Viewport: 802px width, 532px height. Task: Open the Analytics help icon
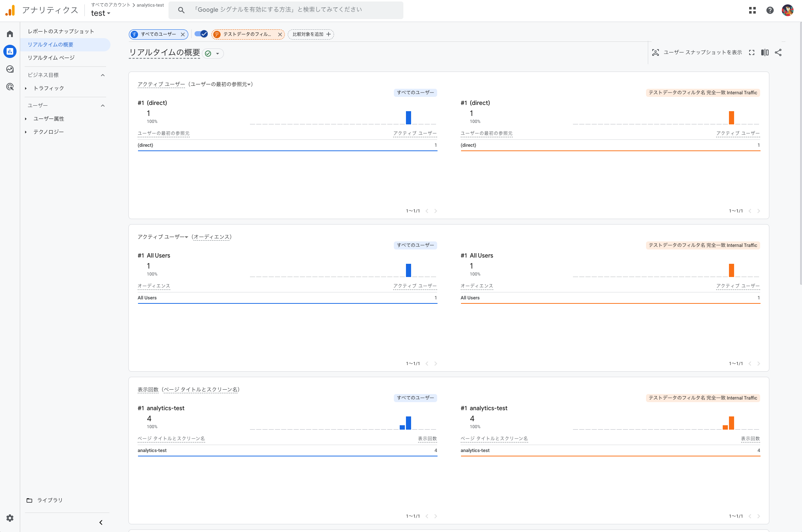point(770,10)
